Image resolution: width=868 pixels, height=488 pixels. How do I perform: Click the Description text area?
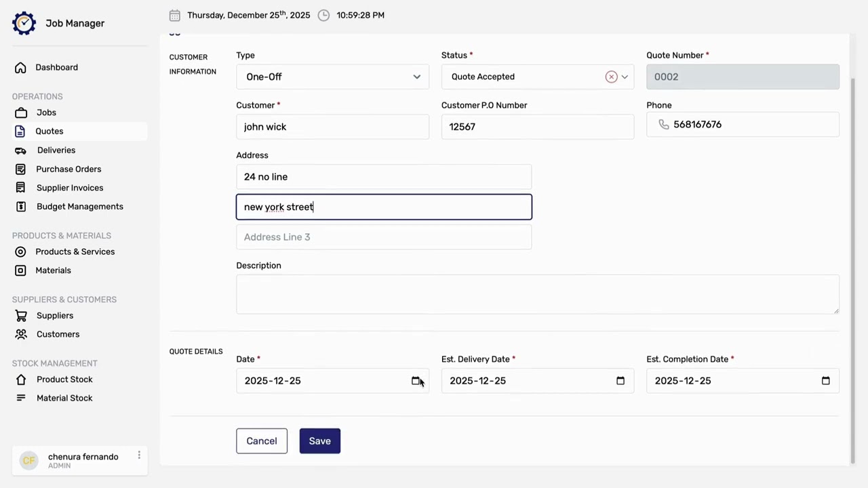537,294
